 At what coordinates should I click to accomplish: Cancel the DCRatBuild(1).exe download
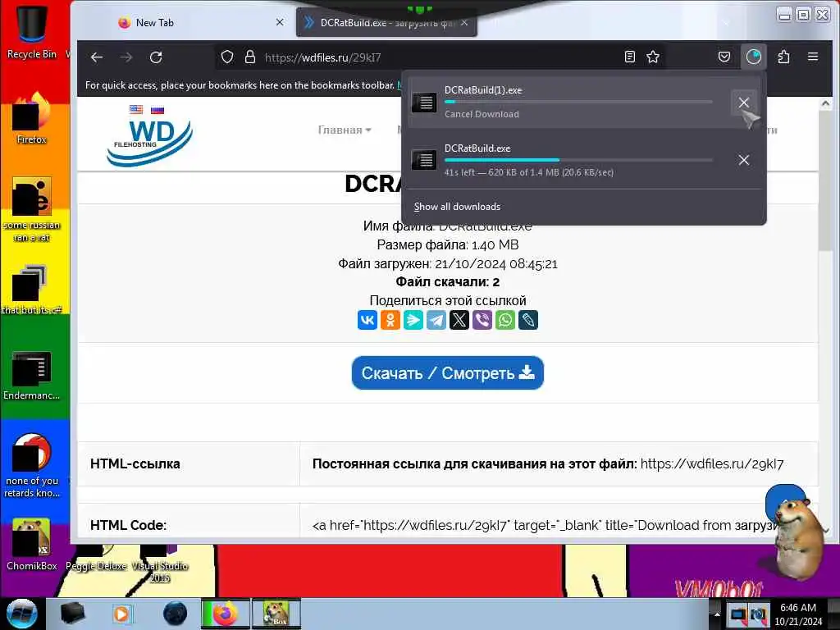(743, 103)
